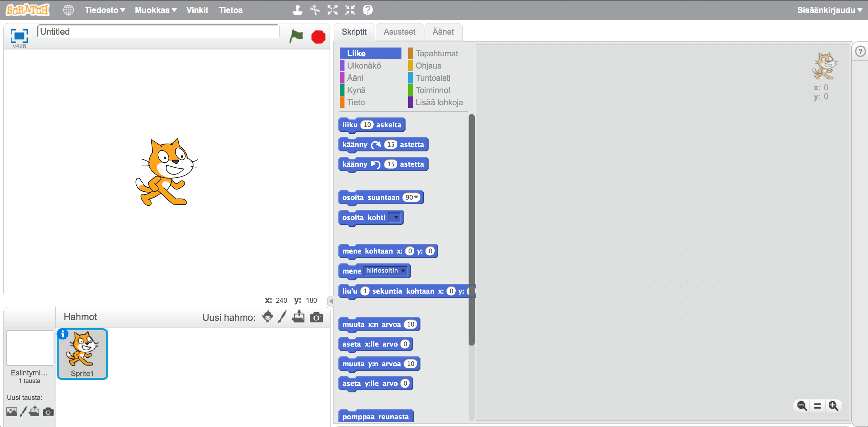The image size is (868, 427).
Task: Select the Shrink sprite tool
Action: 350,10
